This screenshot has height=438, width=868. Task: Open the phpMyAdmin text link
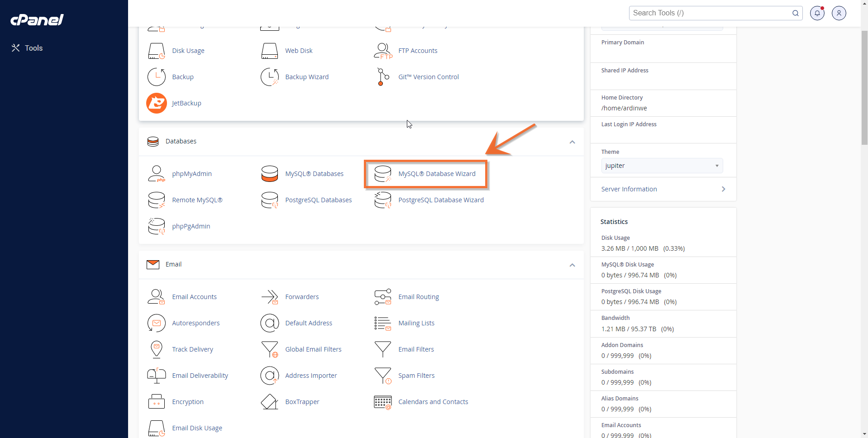[192, 174]
